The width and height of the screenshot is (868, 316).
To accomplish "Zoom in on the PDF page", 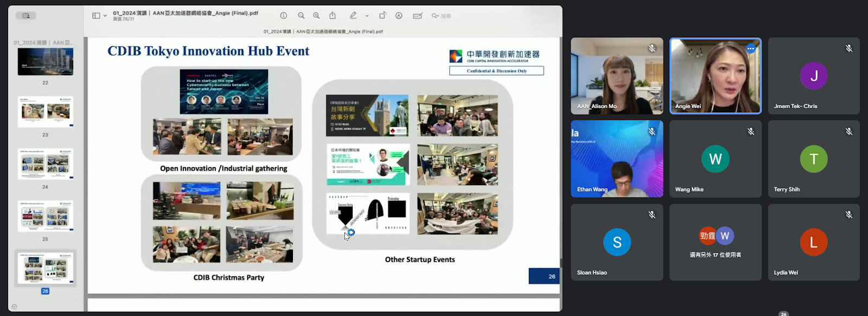I will pos(316,16).
